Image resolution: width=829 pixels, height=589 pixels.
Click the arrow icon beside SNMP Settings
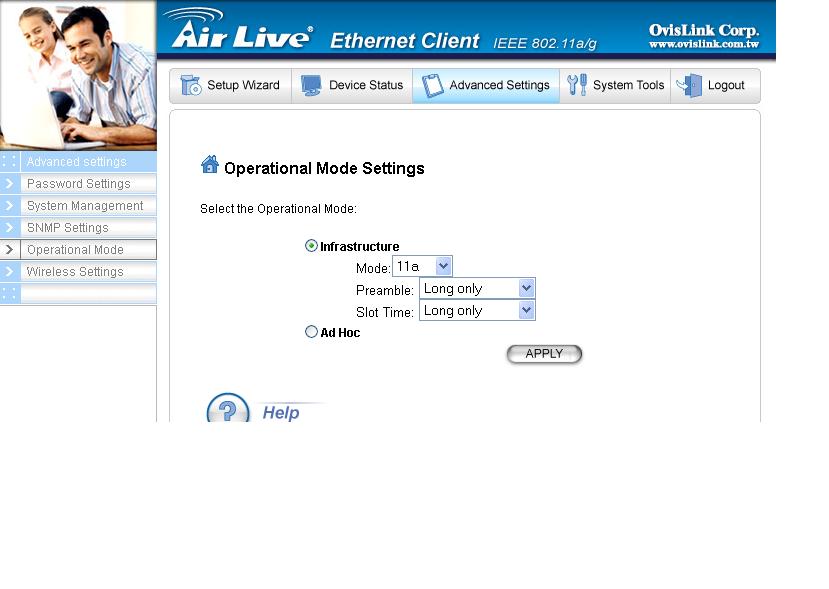[x=10, y=227]
